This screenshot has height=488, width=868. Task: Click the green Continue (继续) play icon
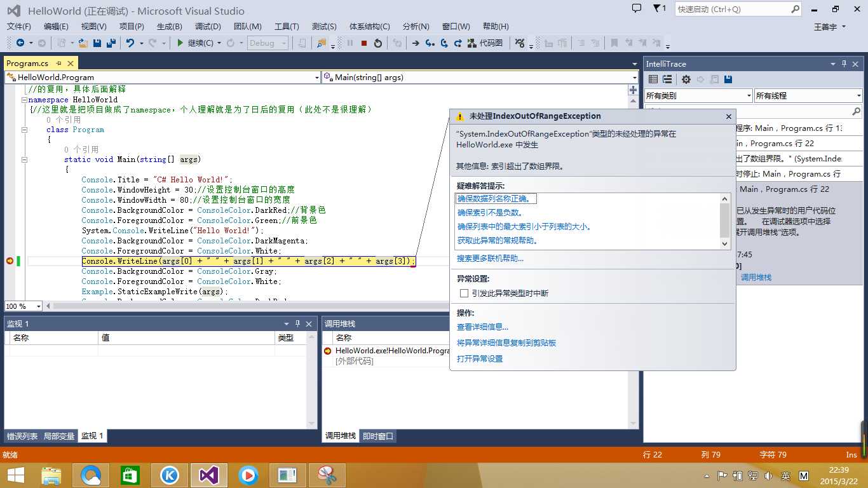[180, 43]
